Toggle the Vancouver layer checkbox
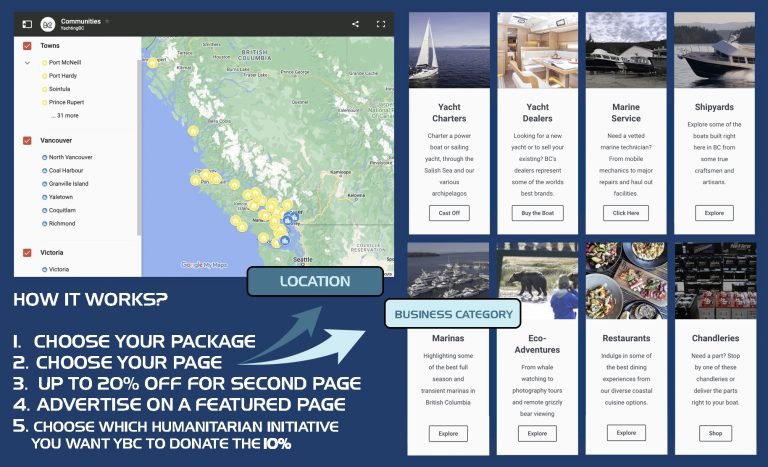 pyautogui.click(x=27, y=141)
